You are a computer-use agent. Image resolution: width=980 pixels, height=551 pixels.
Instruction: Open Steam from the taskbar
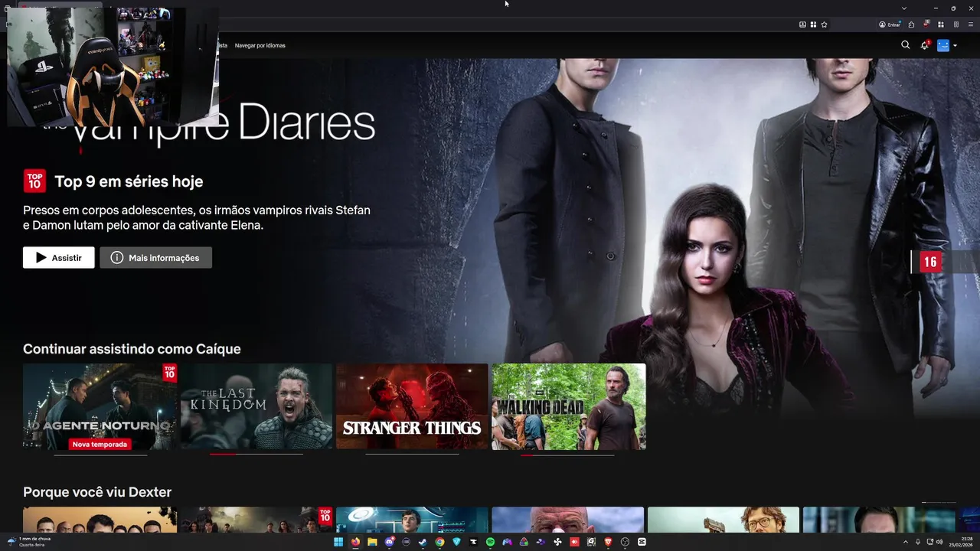click(423, 542)
